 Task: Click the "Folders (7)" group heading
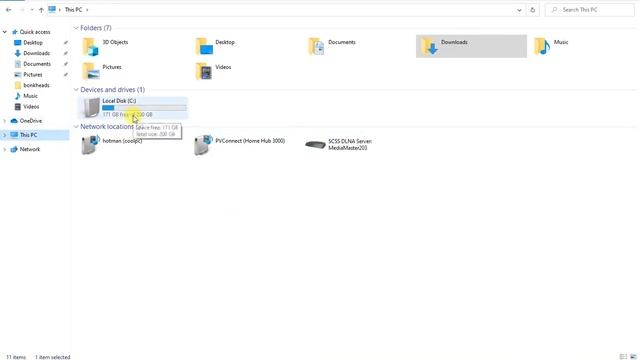(96, 28)
